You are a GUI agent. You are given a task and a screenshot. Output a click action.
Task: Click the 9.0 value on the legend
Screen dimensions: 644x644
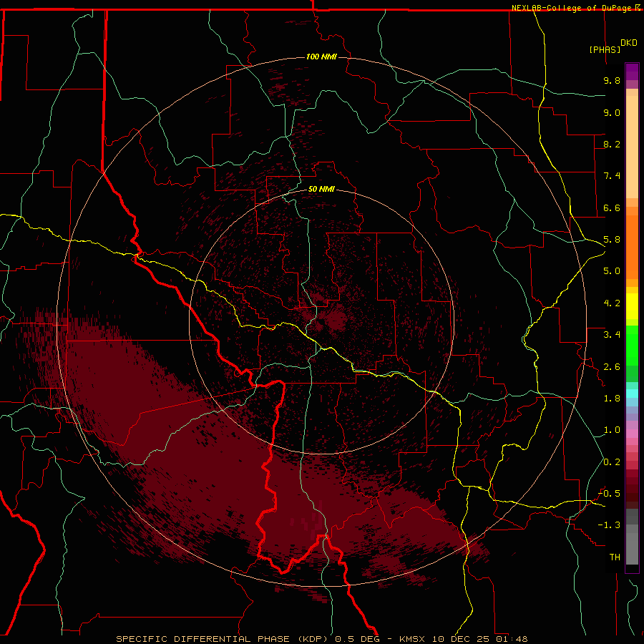(x=612, y=112)
